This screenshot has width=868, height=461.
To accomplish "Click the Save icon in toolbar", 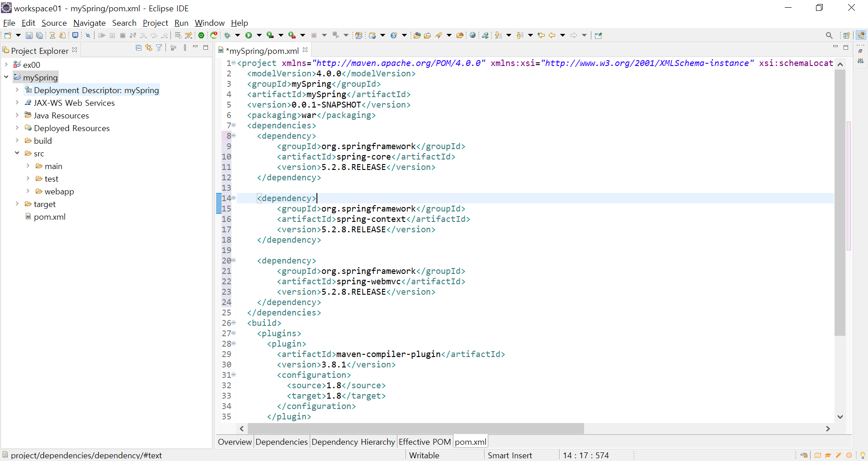I will pyautogui.click(x=29, y=35).
